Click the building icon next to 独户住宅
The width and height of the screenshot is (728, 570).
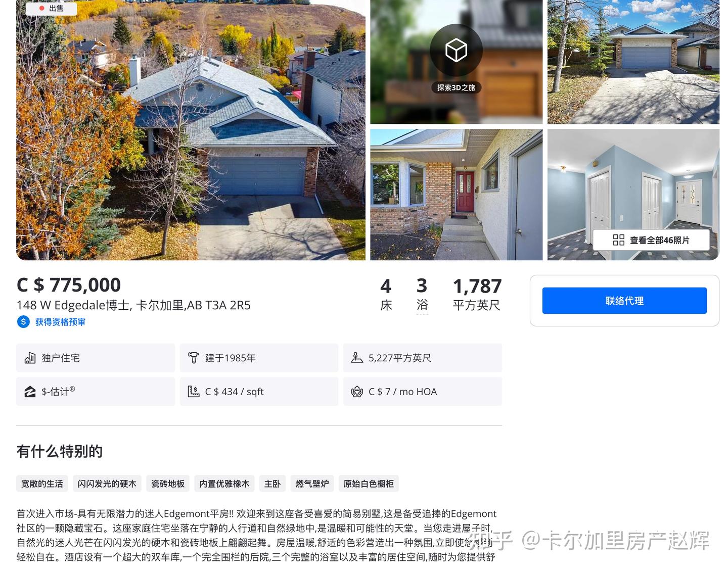tap(30, 358)
